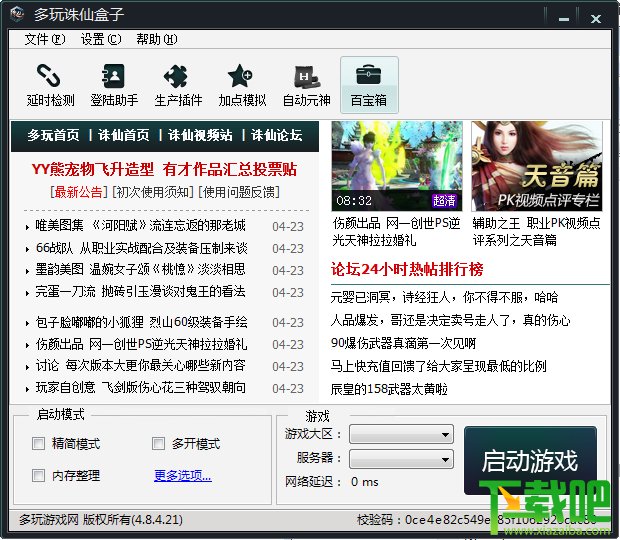
Task: Open the 百宝箱 toolbox
Action: pyautogui.click(x=369, y=85)
